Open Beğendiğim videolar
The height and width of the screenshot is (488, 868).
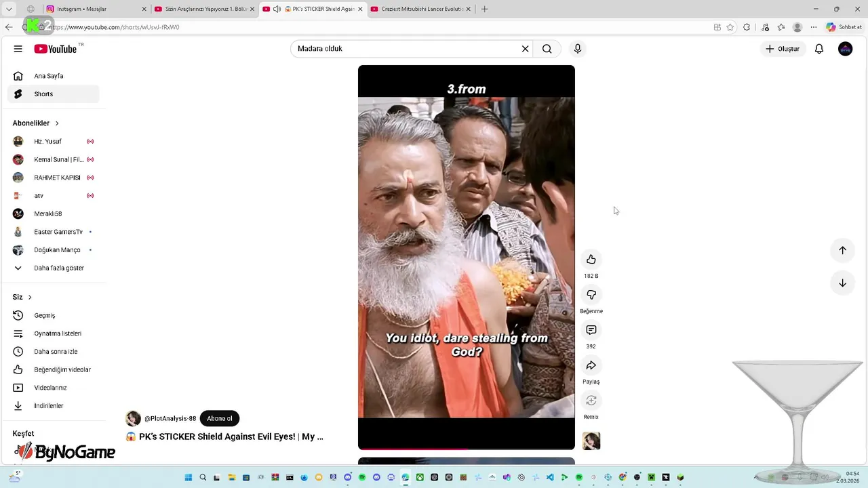tap(53, 370)
